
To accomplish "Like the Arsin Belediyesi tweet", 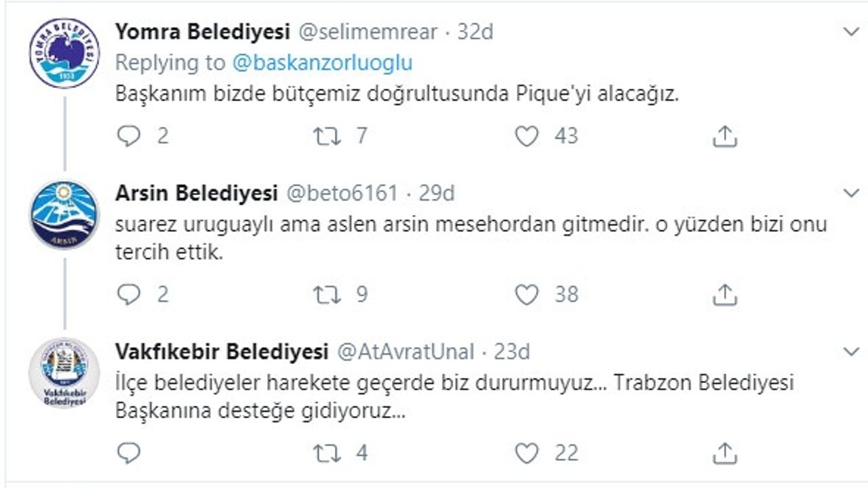I will [x=526, y=294].
